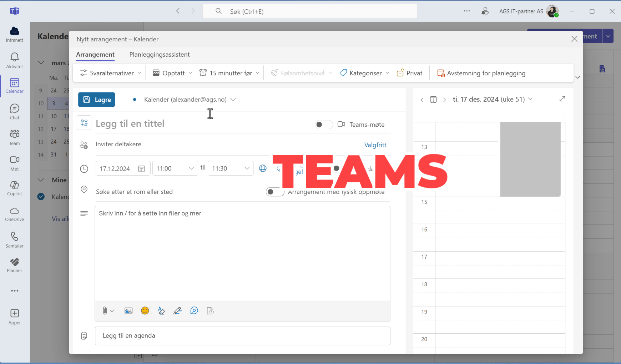Insert a picture in the description
This screenshot has height=364, width=621.
[x=128, y=311]
